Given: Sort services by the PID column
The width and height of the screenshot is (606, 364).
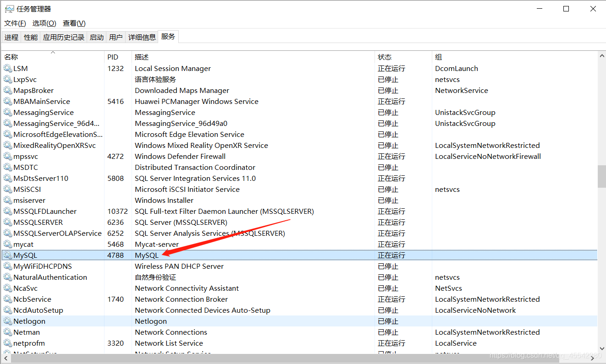Looking at the screenshot, I should pyautogui.click(x=112, y=56).
